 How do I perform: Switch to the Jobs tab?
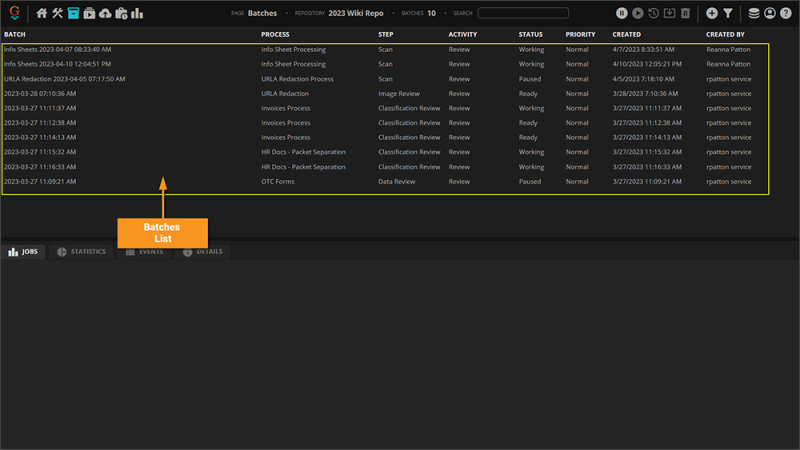coord(23,252)
